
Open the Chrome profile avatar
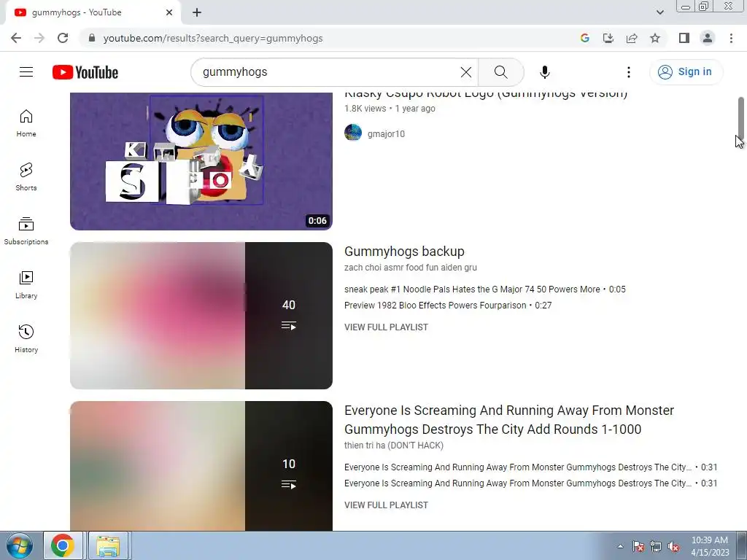pos(708,38)
